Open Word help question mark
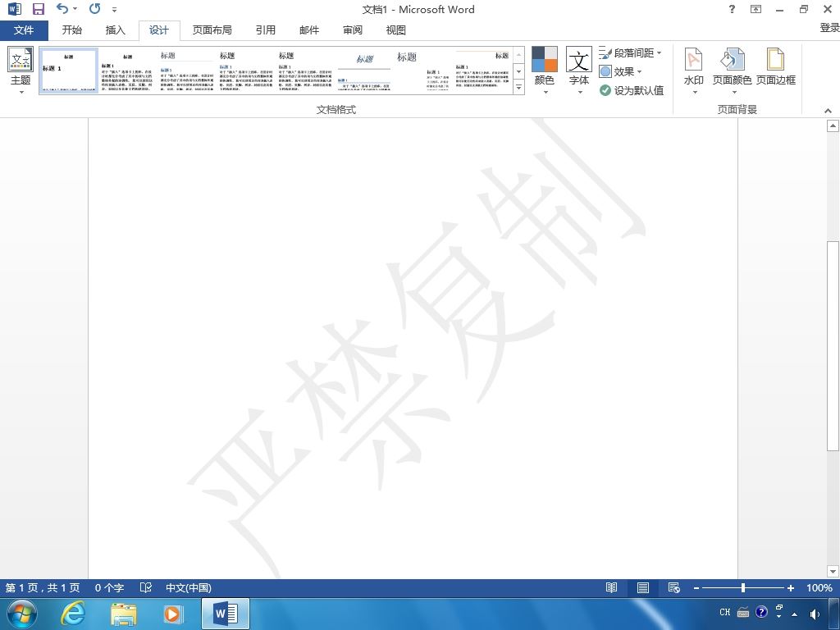This screenshot has height=630, width=840. tap(732, 9)
